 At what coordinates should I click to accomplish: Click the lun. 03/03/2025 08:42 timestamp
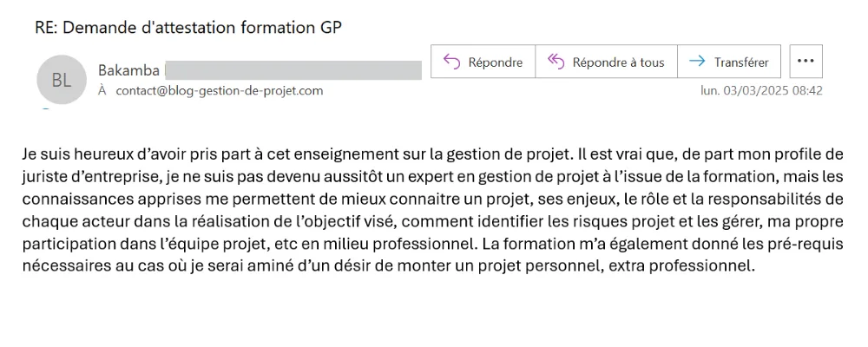click(x=762, y=91)
